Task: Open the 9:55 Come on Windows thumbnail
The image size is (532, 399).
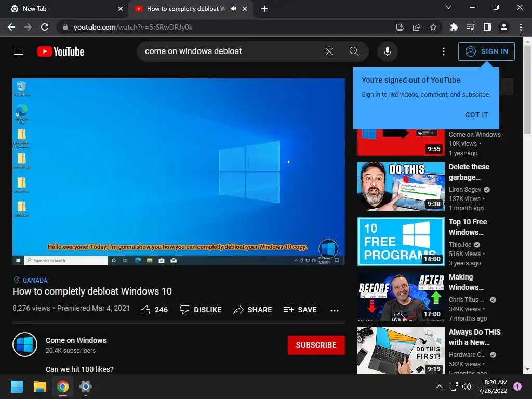Action: tap(401, 142)
